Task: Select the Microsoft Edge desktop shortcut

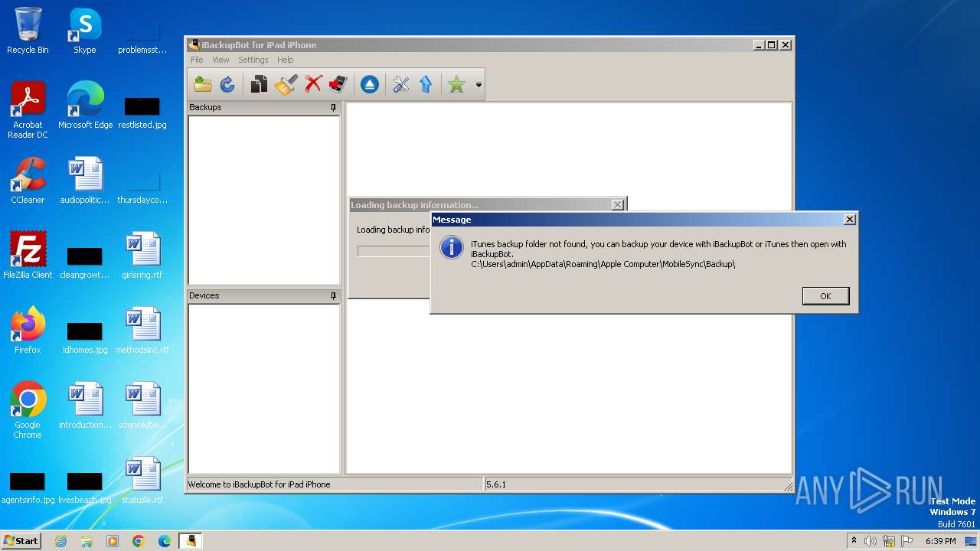Action: [x=85, y=106]
